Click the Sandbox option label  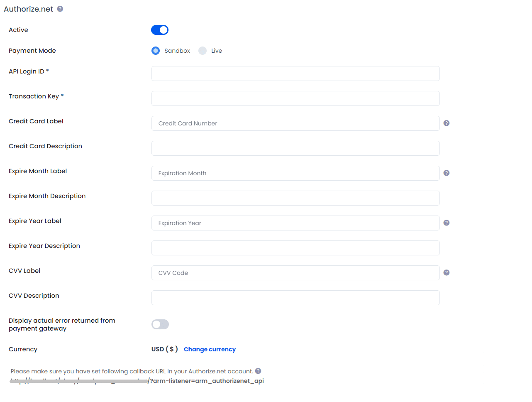177,51
